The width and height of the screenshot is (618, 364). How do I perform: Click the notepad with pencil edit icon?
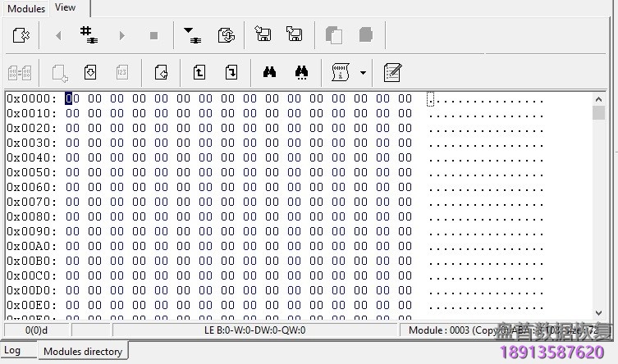point(392,72)
